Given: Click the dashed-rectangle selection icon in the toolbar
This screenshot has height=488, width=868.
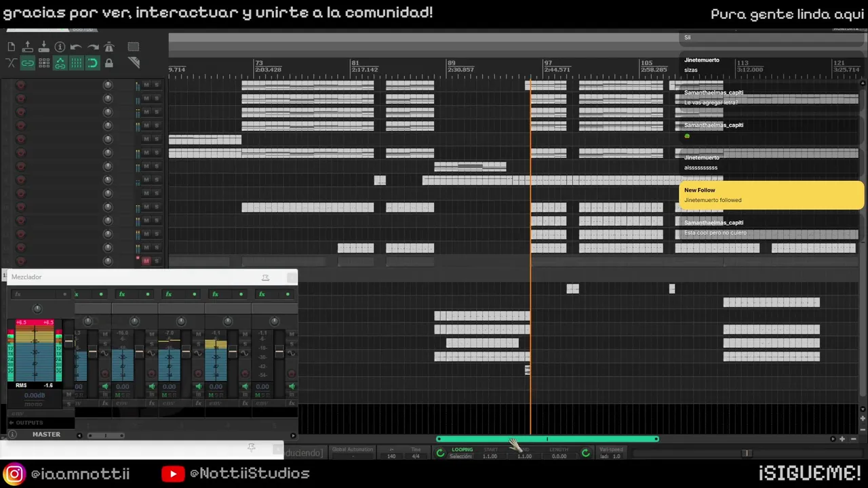Looking at the screenshot, I should 133,47.
